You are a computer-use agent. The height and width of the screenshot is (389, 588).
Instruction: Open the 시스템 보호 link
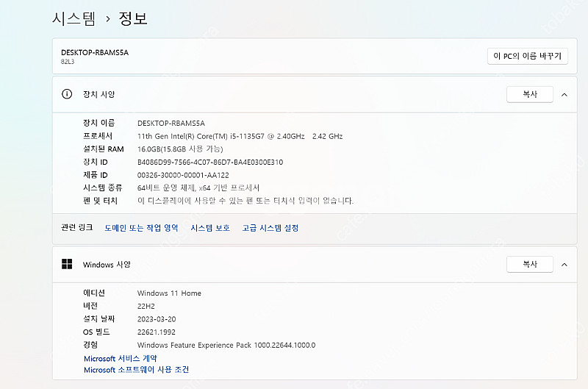point(210,228)
